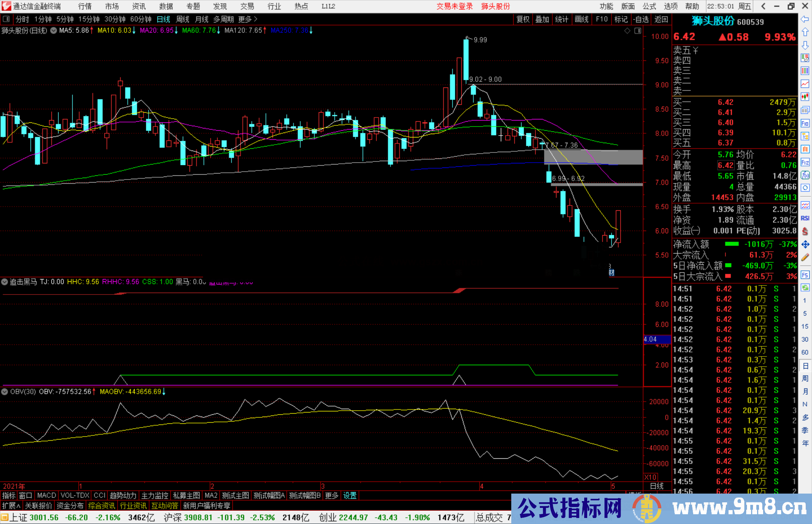Toggle the OBV(30) indicator circle button
This screenshot has height=524, width=812.
point(5,392)
